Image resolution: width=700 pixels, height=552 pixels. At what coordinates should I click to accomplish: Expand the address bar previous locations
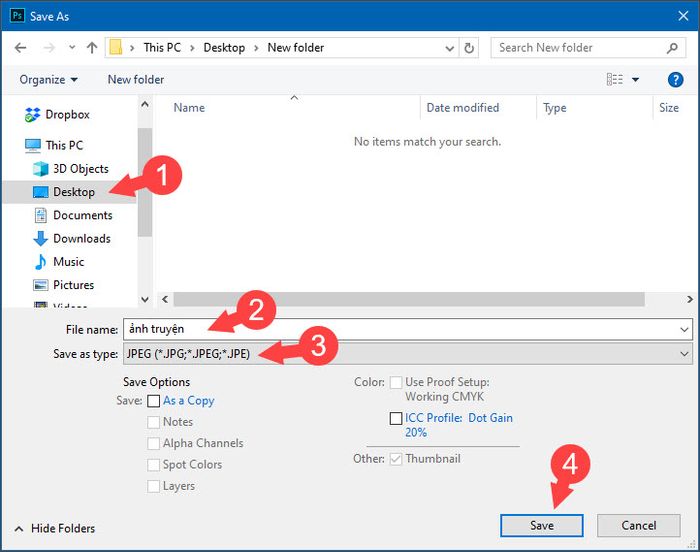click(450, 48)
